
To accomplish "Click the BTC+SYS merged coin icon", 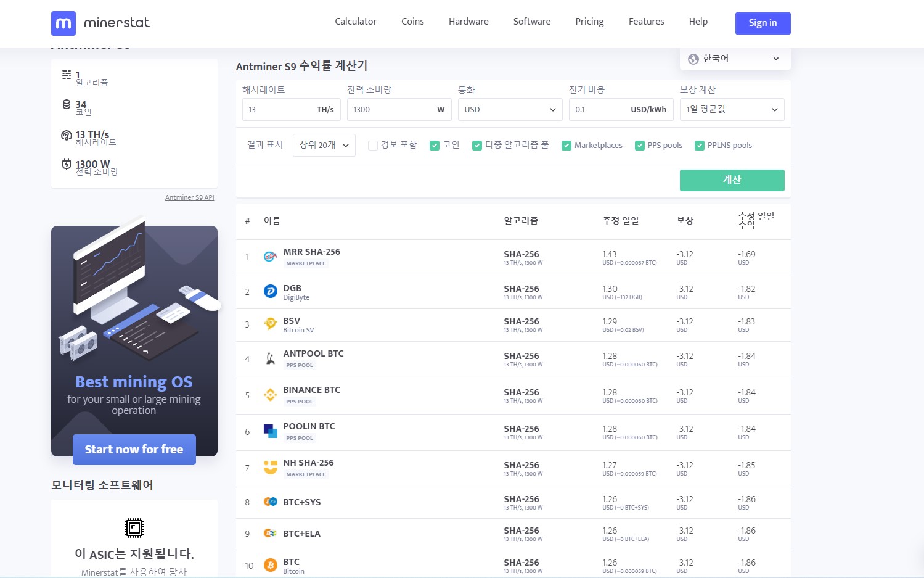I will [270, 502].
